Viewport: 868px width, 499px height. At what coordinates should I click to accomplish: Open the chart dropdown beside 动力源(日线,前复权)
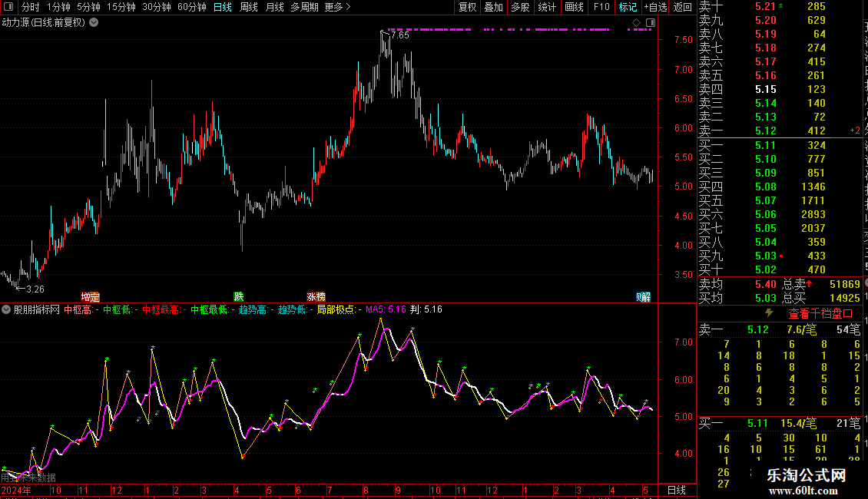(94, 23)
